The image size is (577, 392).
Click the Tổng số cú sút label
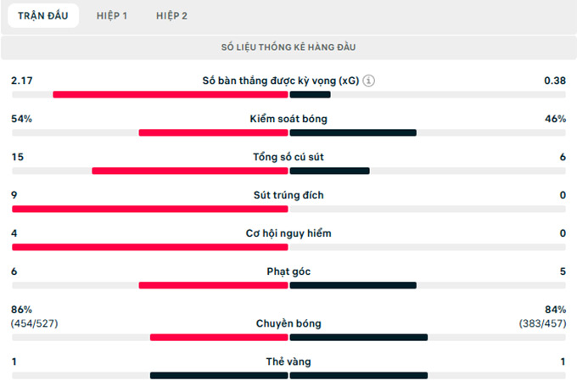[x=288, y=157]
